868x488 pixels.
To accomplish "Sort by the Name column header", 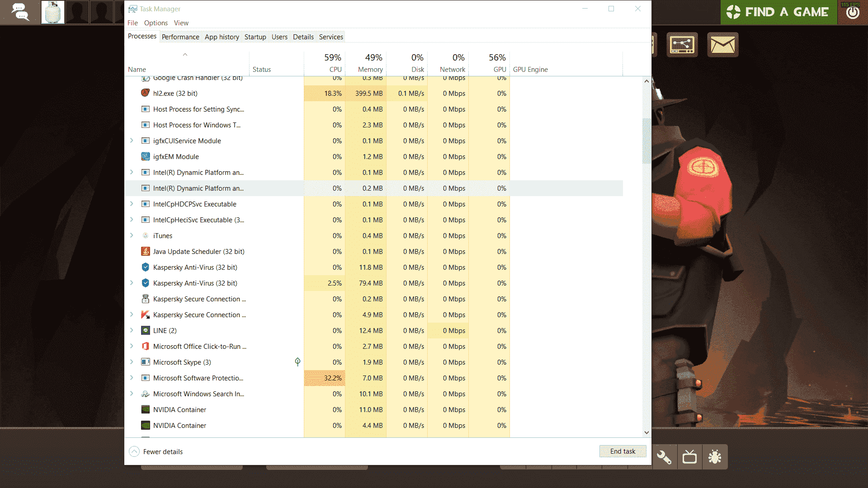I will pyautogui.click(x=187, y=63).
